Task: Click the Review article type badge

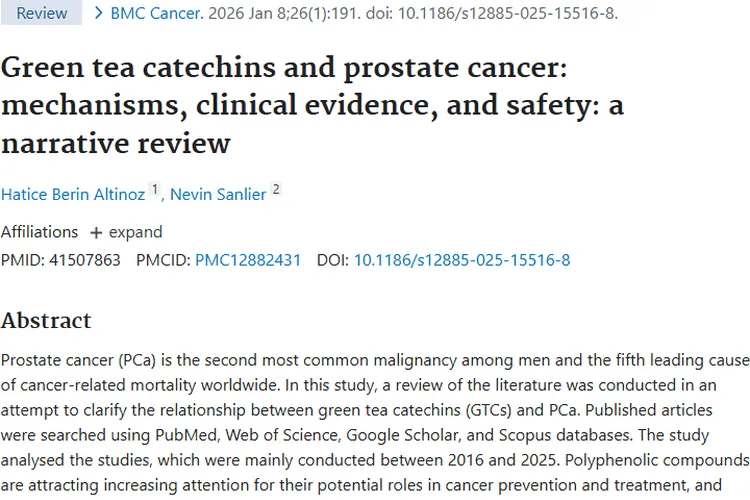Action: (42, 13)
